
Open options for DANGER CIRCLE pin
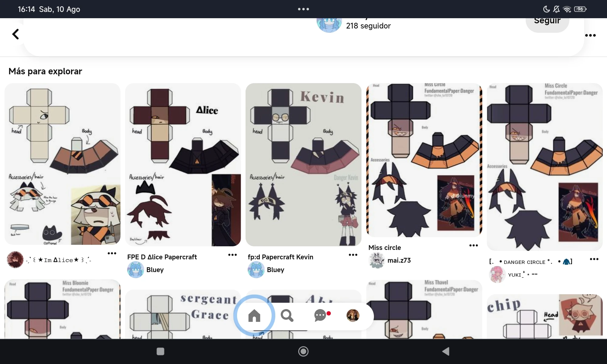coord(594,259)
